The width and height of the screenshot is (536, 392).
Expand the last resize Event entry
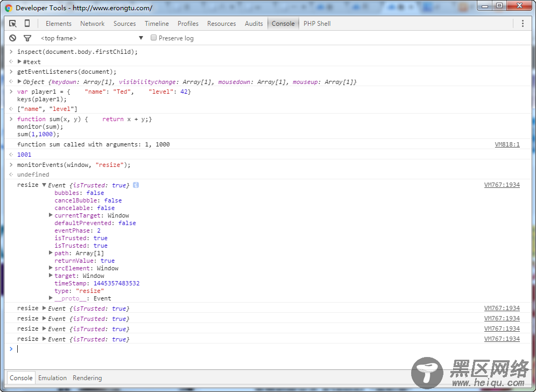(x=44, y=339)
